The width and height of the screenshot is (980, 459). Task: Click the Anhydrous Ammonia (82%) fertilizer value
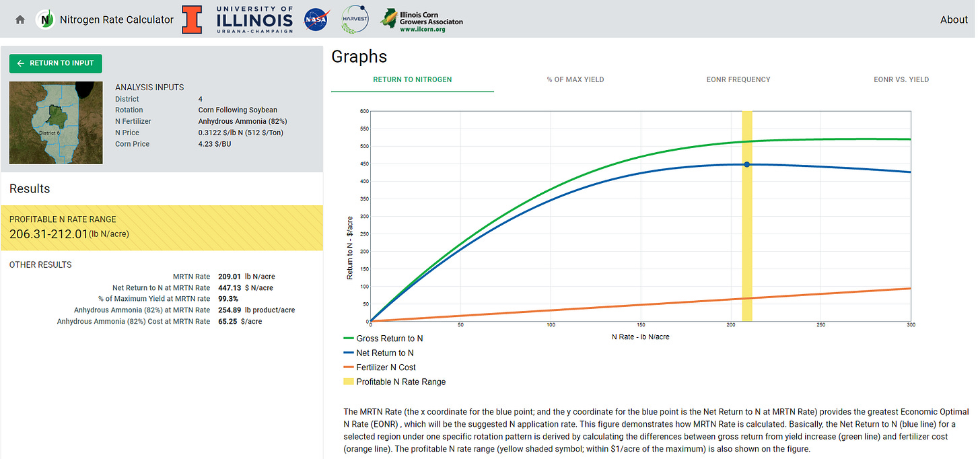click(242, 121)
